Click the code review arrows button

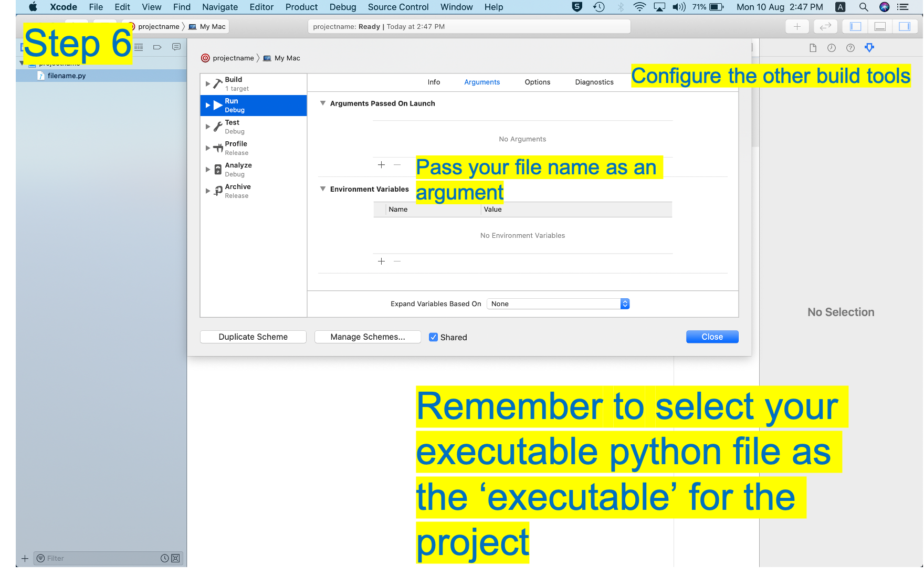825,26
